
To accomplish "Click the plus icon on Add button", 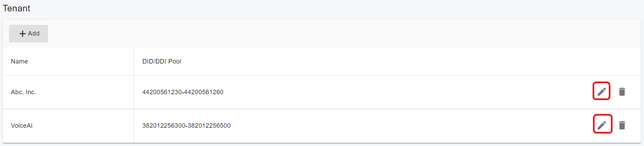I will (x=22, y=33).
